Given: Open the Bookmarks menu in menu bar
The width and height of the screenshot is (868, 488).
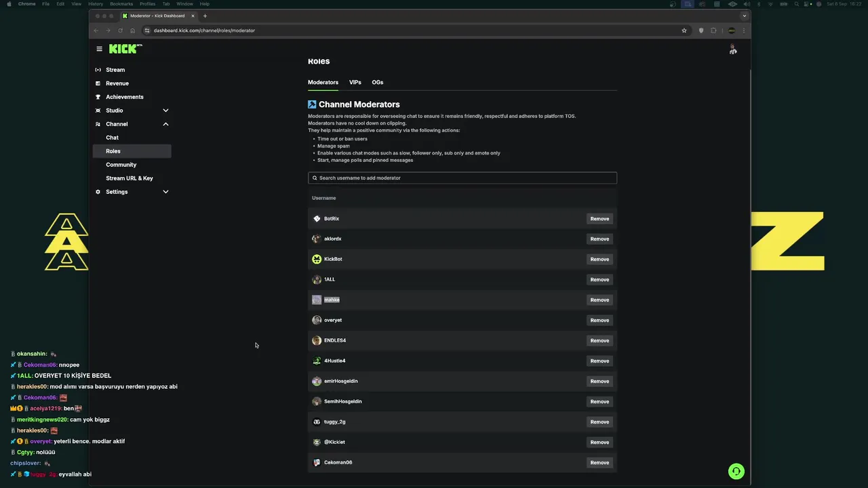Looking at the screenshot, I should (x=121, y=4).
